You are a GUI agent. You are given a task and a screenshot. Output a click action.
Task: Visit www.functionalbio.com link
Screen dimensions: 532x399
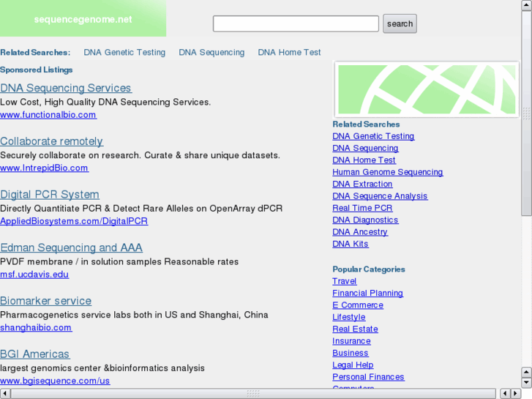click(48, 115)
